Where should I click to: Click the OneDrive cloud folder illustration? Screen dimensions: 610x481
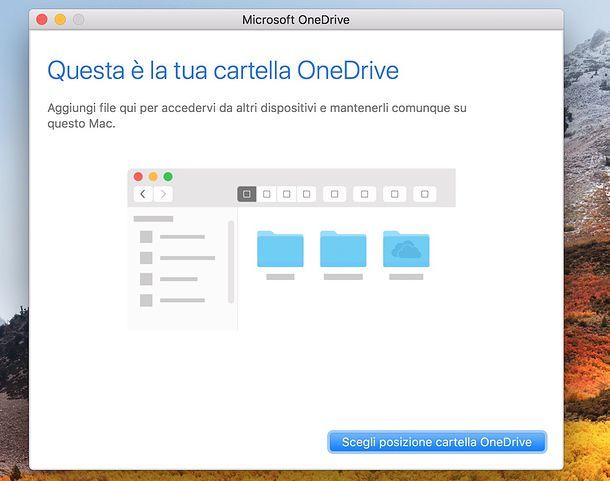click(x=406, y=249)
